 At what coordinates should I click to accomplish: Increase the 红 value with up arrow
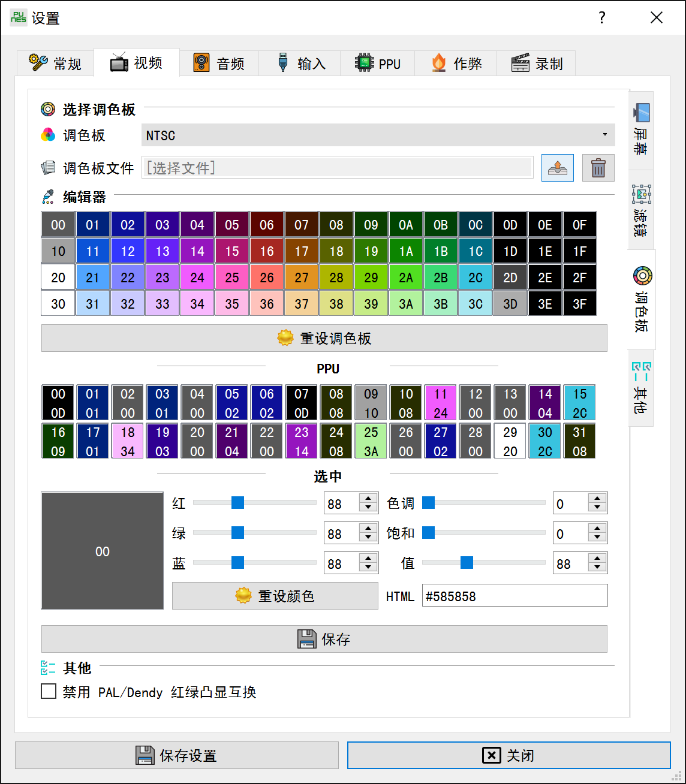point(368,499)
